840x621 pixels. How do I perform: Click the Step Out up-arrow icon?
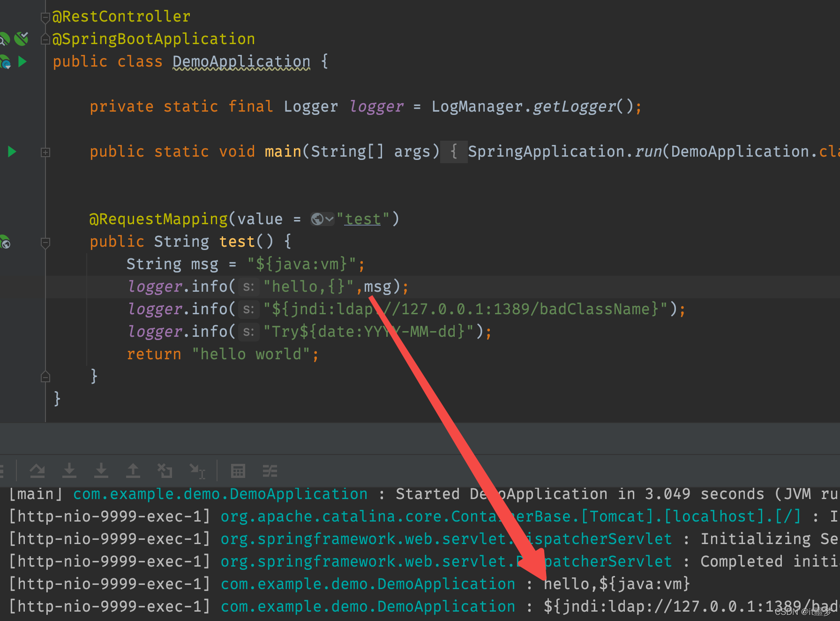pyautogui.click(x=133, y=470)
